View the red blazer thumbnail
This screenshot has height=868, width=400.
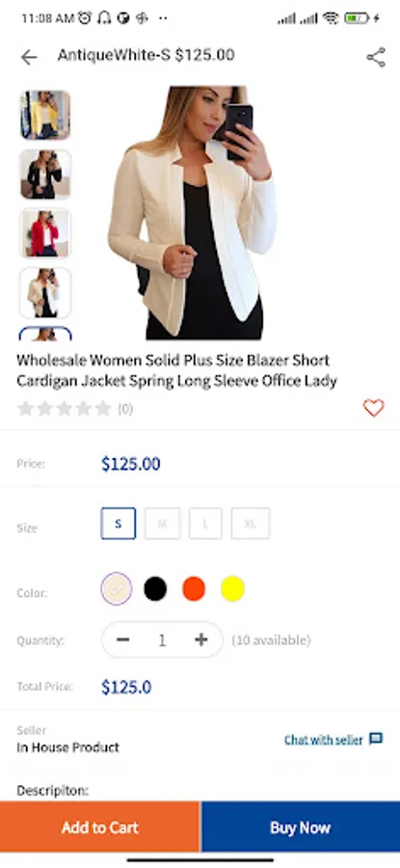tap(45, 233)
